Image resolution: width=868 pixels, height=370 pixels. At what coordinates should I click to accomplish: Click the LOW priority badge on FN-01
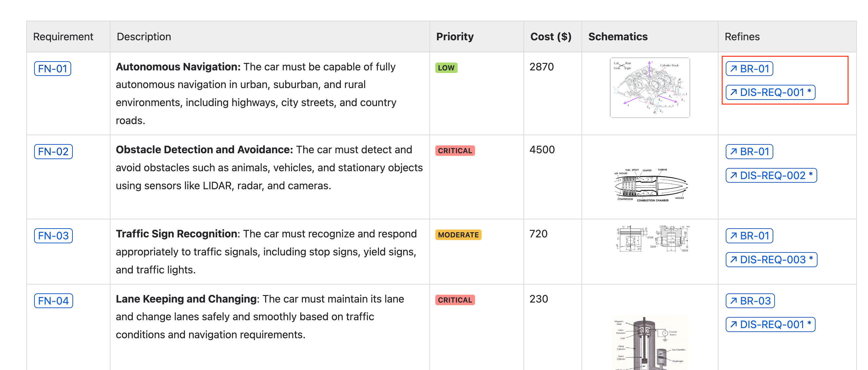[445, 67]
